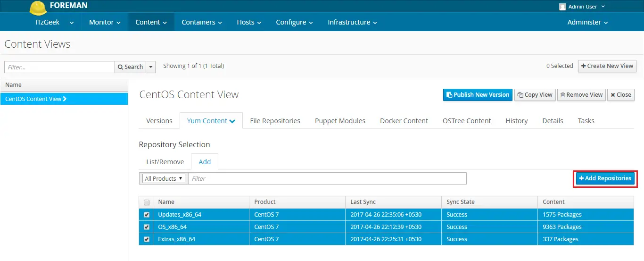This screenshot has height=261, width=644.
Task: Select the Add sub-tab
Action: pyautogui.click(x=205, y=162)
